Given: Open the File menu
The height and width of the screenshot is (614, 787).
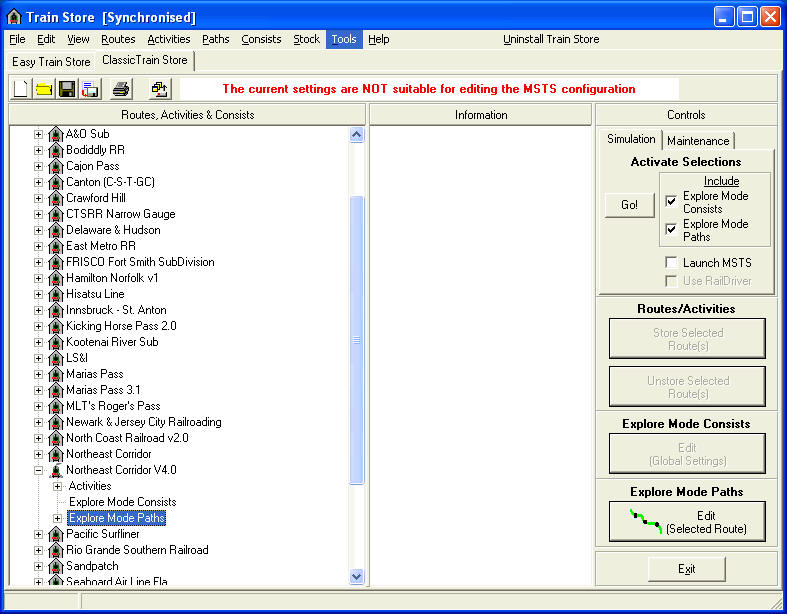Looking at the screenshot, I should (17, 39).
